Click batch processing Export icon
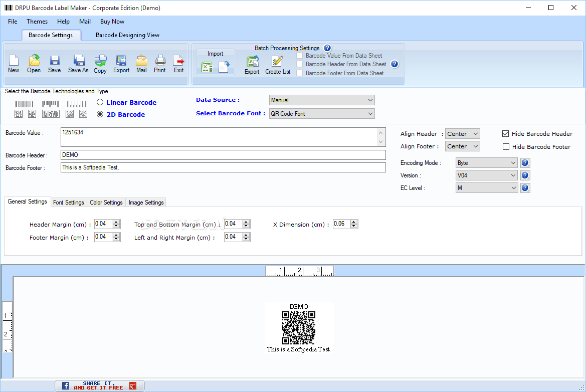Image resolution: width=586 pixels, height=392 pixels. 252,65
